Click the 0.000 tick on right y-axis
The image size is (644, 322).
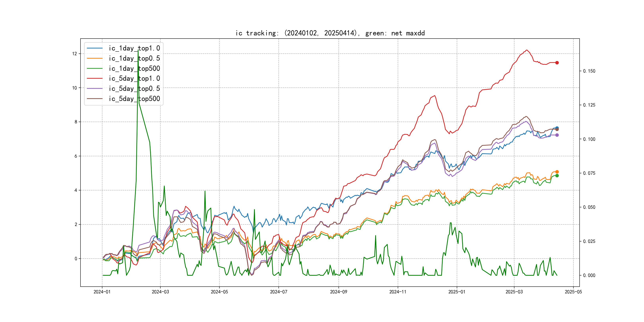589,275
